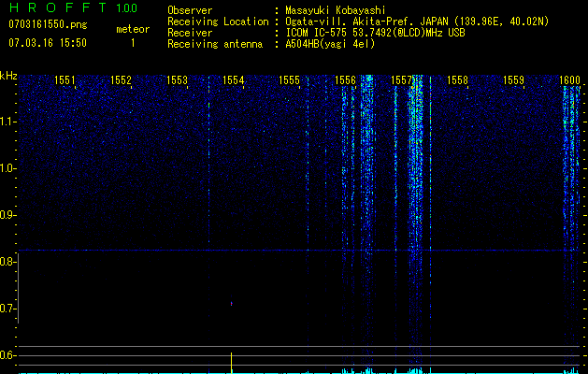Click the 1558 time marker

click(457, 79)
